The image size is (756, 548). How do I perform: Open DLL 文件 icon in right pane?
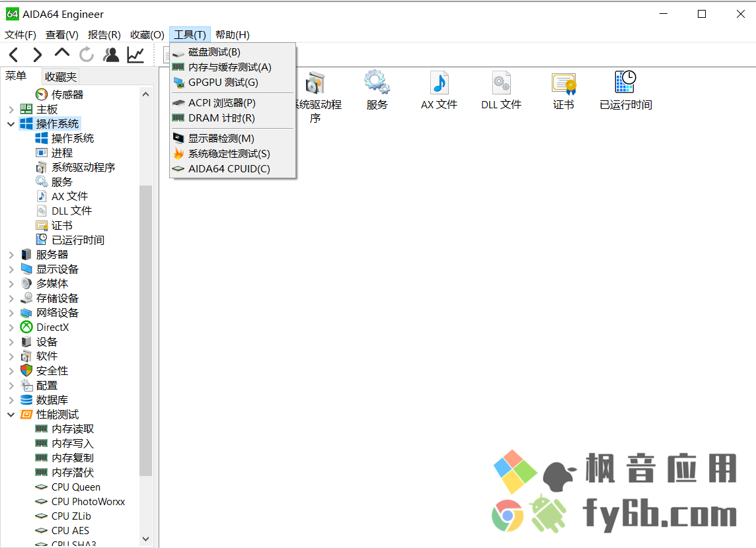[x=501, y=90]
